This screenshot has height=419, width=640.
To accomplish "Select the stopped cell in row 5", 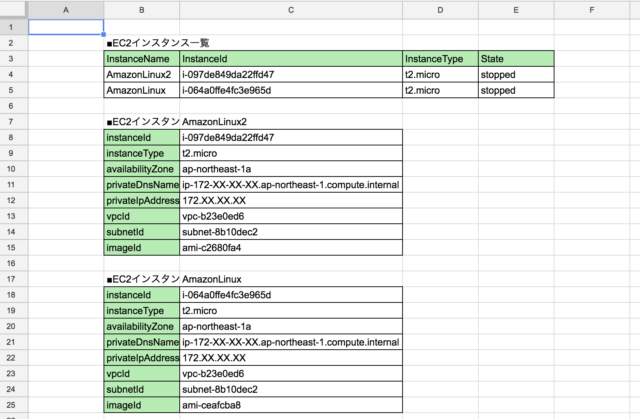I will pyautogui.click(x=516, y=90).
